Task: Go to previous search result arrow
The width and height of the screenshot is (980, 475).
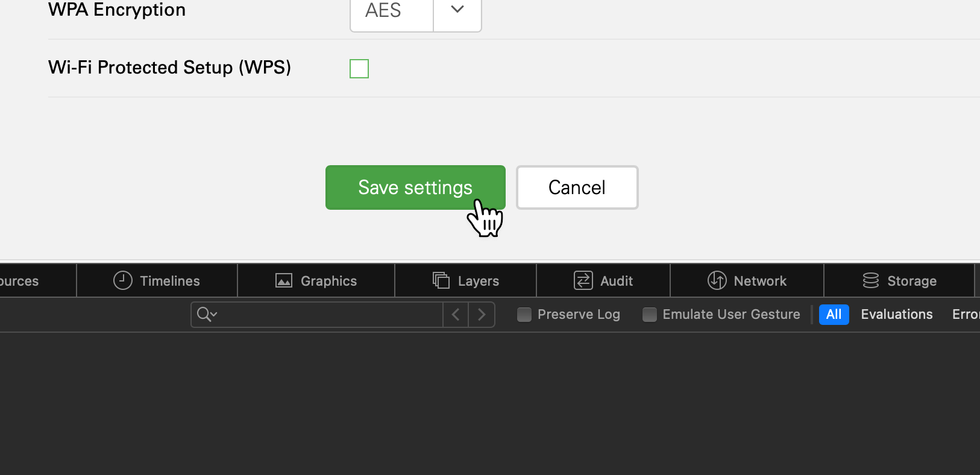Action: [456, 314]
